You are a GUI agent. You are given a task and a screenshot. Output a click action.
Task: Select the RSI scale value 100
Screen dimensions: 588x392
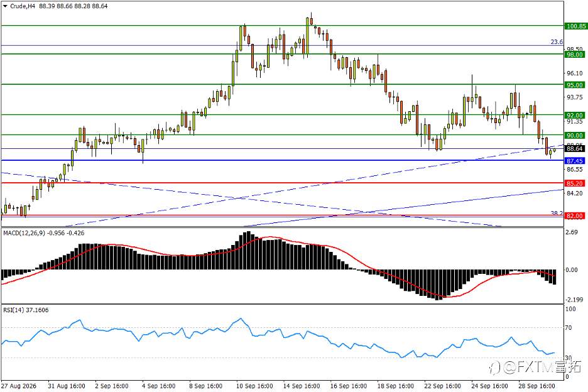[570, 309]
